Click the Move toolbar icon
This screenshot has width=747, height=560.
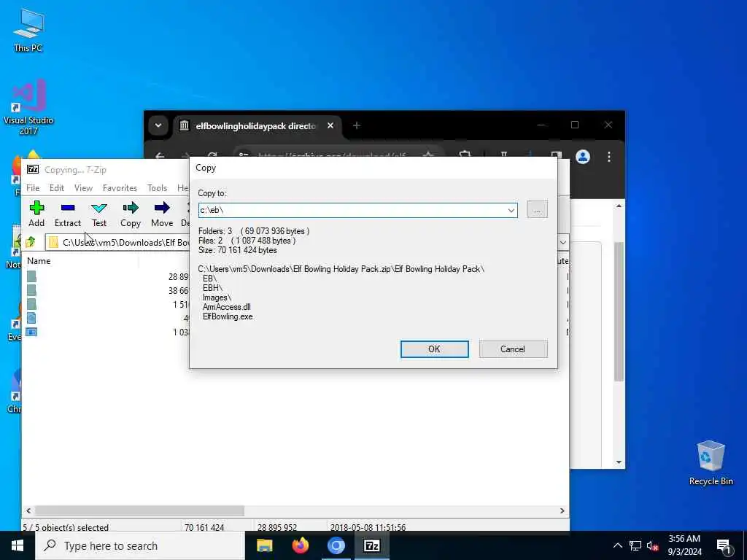[x=162, y=214]
